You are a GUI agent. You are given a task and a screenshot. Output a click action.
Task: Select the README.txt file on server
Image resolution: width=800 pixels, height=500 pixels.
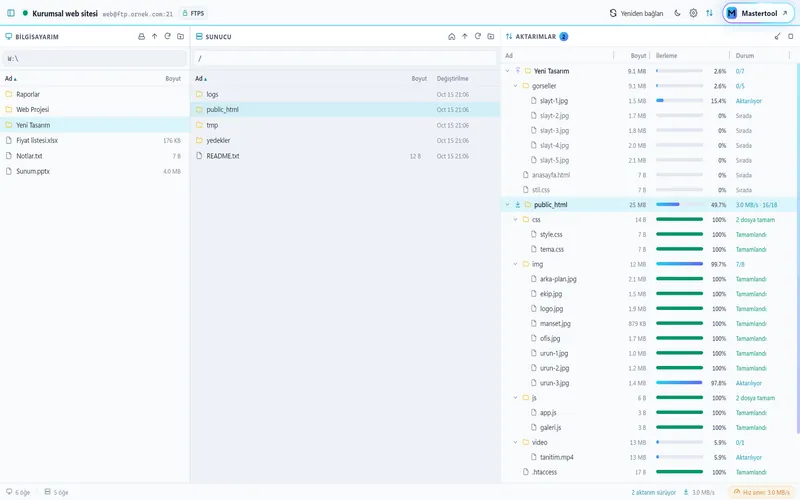click(345, 156)
